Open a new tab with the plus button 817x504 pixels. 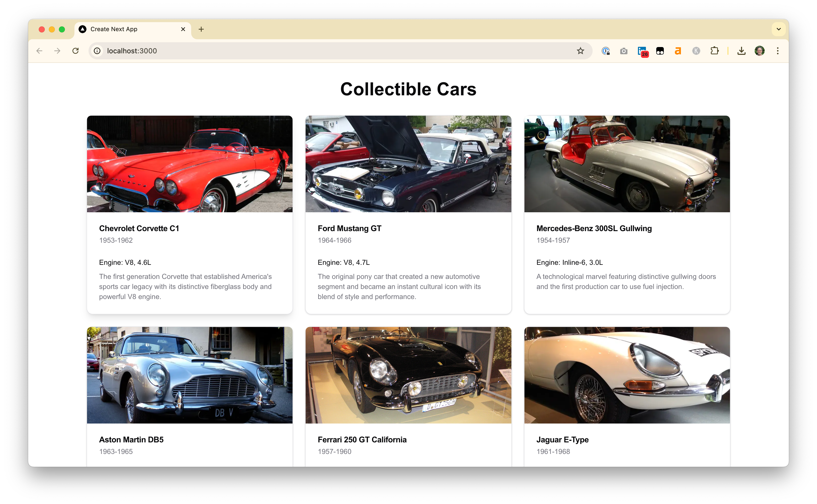[x=201, y=29]
